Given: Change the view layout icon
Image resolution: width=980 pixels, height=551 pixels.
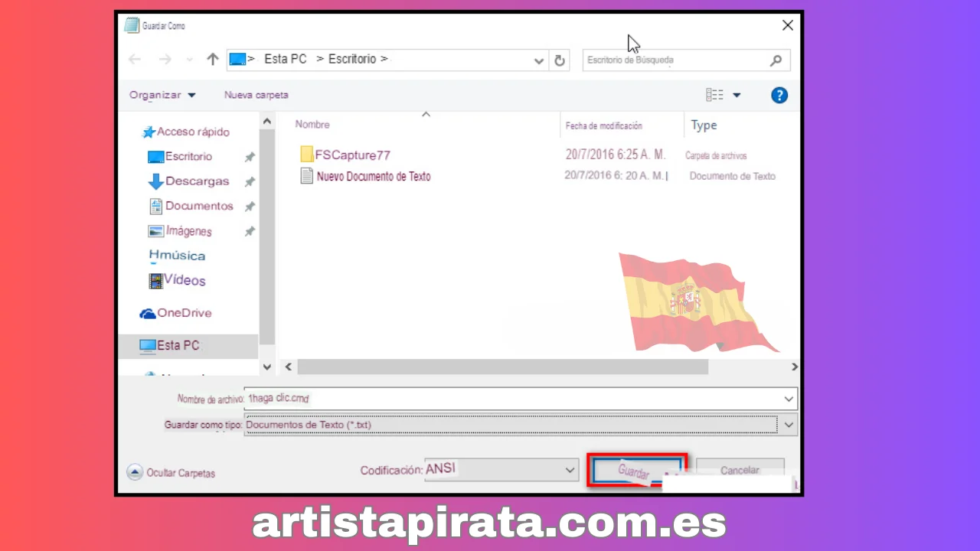Looking at the screenshot, I should pos(714,95).
